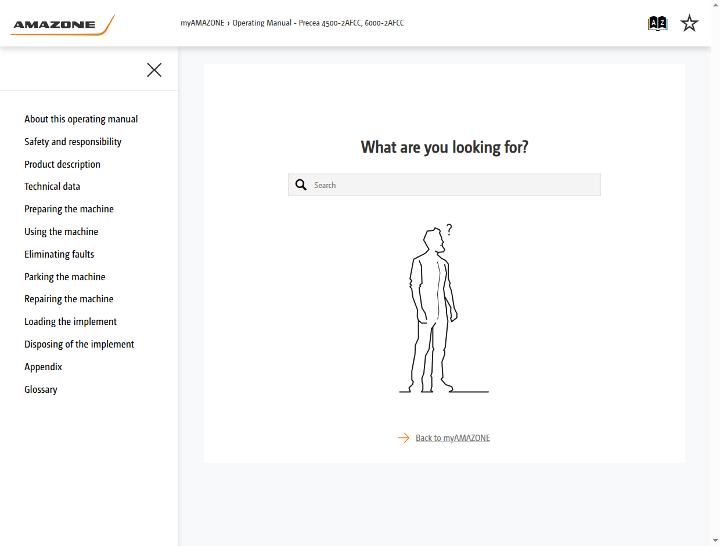Follow the Back to myAMAZONE link

(452, 438)
